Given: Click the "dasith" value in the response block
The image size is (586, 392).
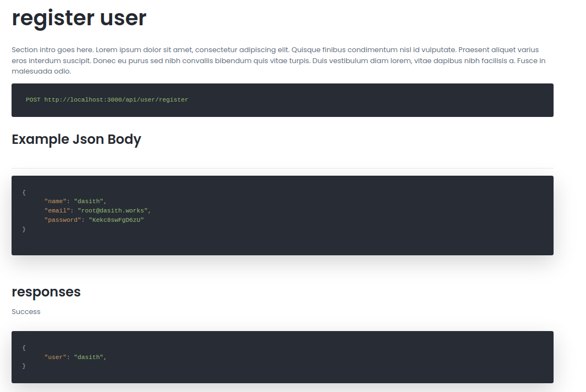Looking at the screenshot, I should click(x=89, y=357).
